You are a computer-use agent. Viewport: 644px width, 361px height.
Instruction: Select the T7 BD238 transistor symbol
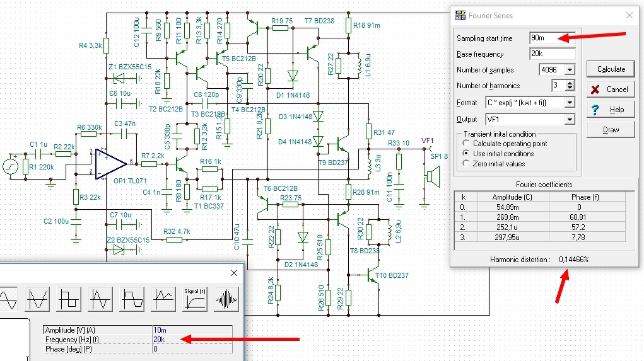pos(312,52)
